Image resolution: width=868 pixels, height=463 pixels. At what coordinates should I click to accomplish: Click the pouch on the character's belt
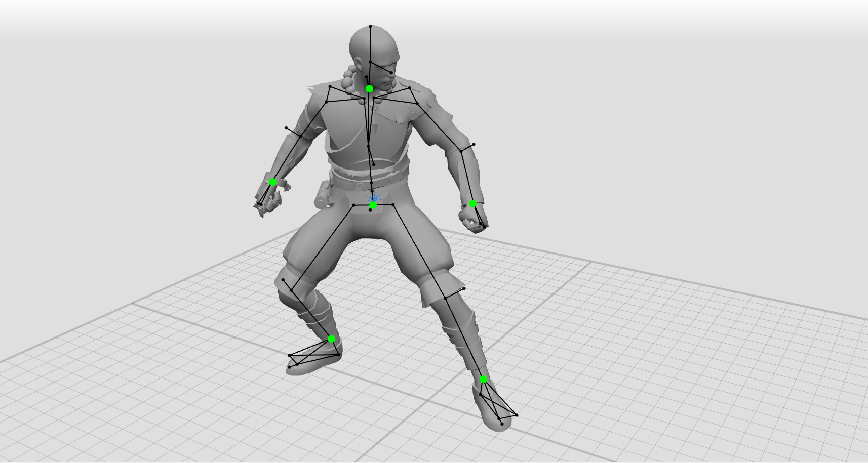[x=323, y=194]
